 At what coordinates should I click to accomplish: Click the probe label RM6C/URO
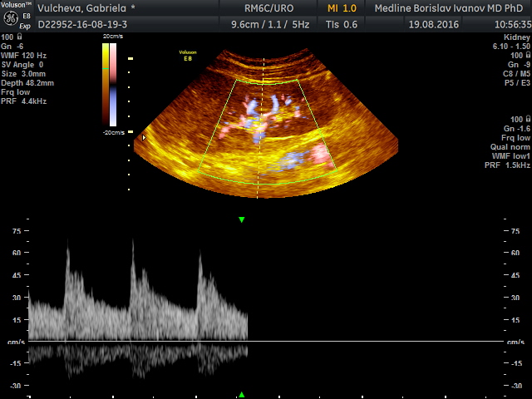(269, 8)
